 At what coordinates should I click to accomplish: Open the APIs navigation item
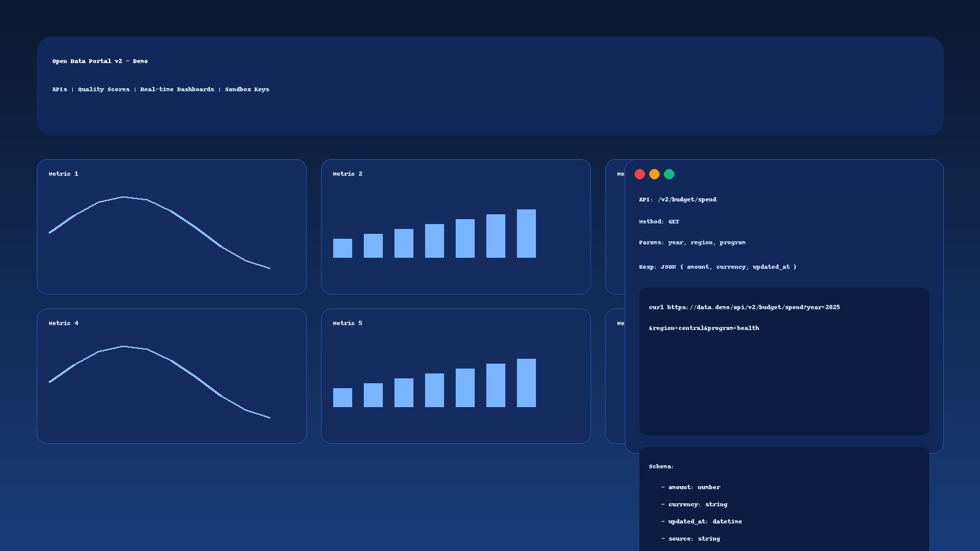[59, 89]
